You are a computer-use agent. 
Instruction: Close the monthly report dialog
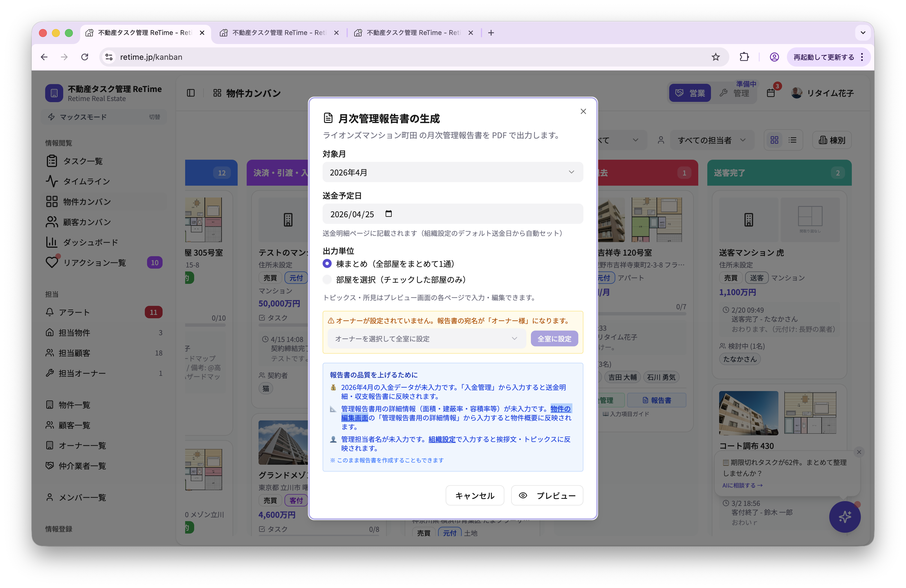point(583,111)
